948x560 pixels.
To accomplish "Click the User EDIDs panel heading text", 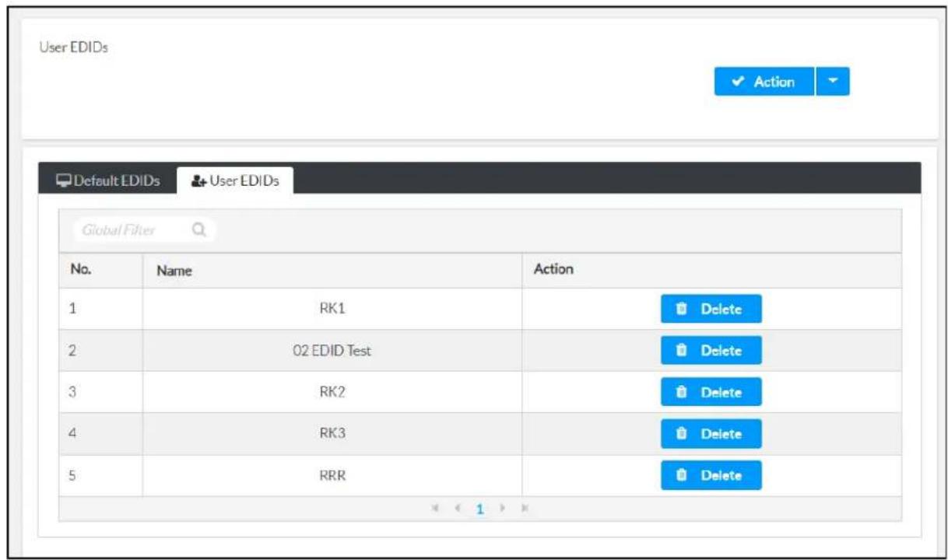I will (x=73, y=47).
